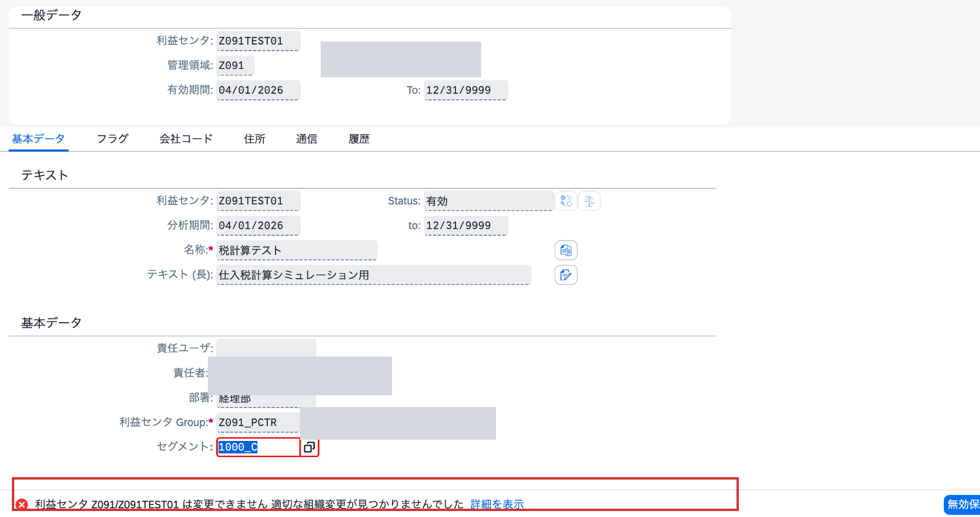The height and width of the screenshot is (517, 980).
Task: Click the 分析期間 to-date field 12/31/9999
Action: tap(466, 226)
